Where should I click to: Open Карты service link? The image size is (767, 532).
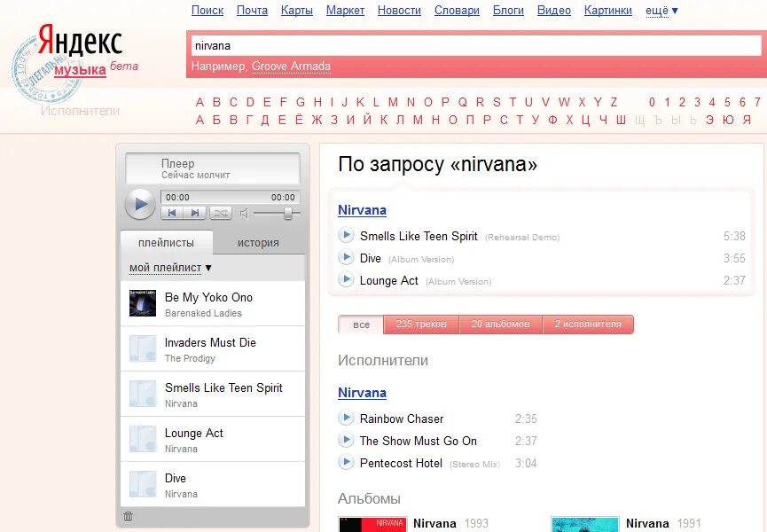tap(297, 11)
